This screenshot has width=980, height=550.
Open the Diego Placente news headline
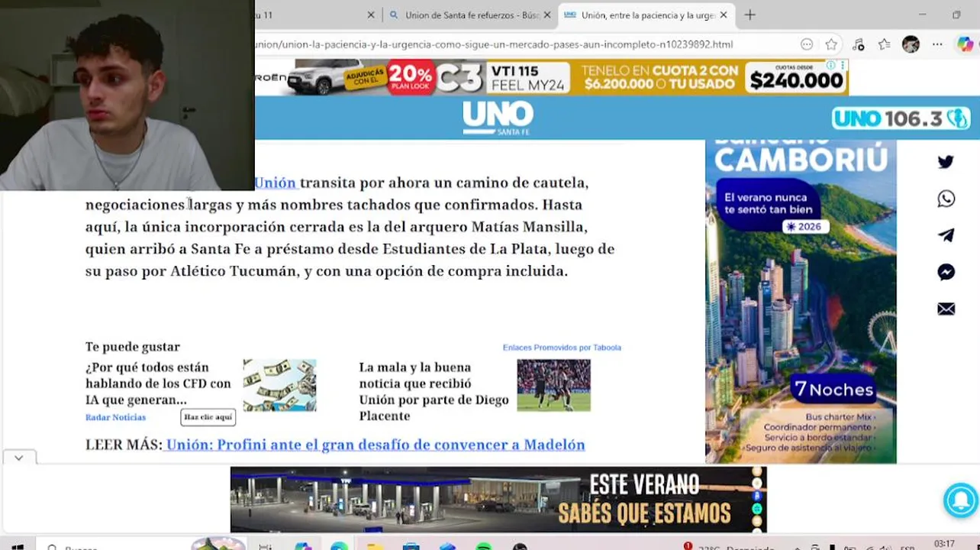click(434, 392)
